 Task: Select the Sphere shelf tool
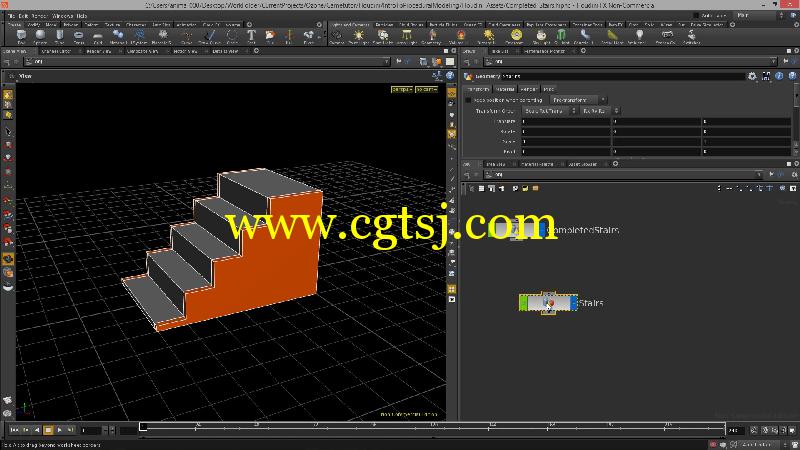tap(40, 36)
